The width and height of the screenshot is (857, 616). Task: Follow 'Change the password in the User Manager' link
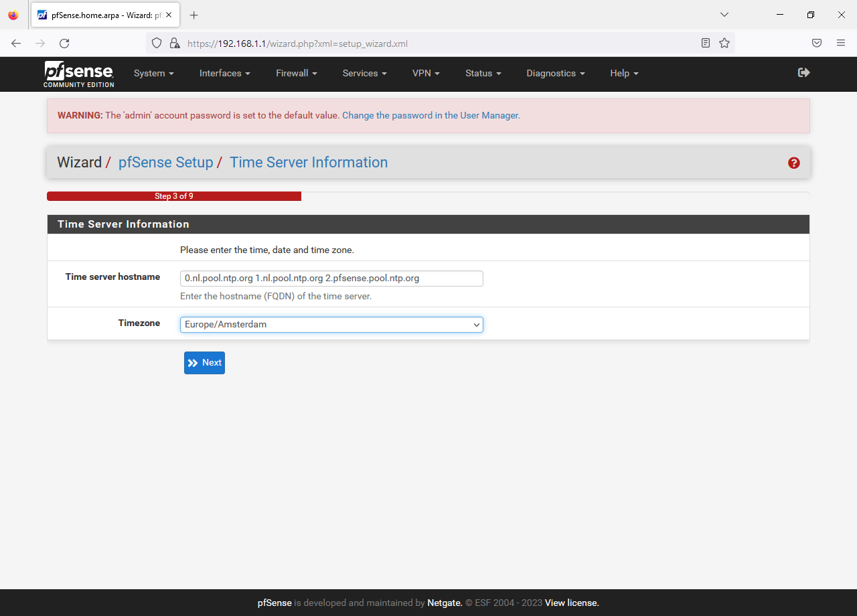[430, 116]
